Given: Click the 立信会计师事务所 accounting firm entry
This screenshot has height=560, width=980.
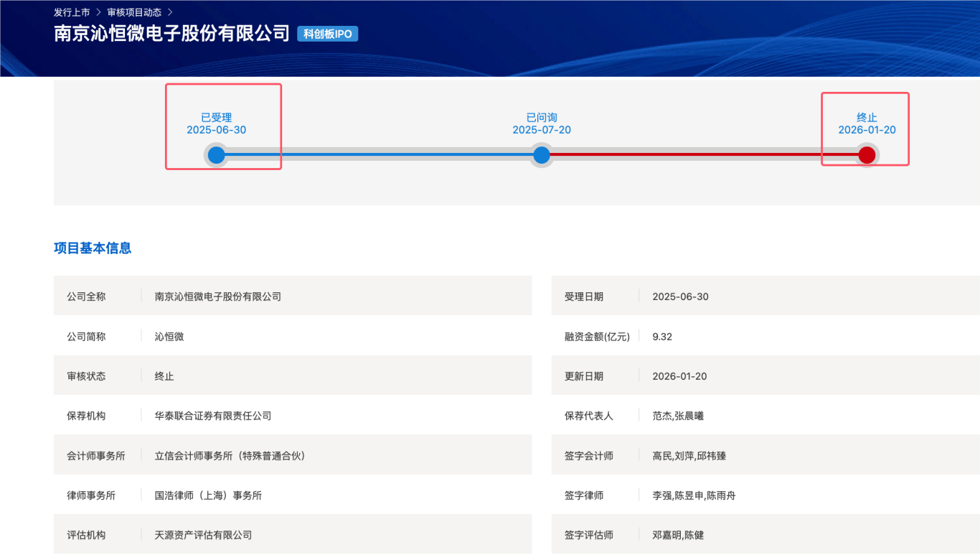Looking at the screenshot, I should (230, 456).
